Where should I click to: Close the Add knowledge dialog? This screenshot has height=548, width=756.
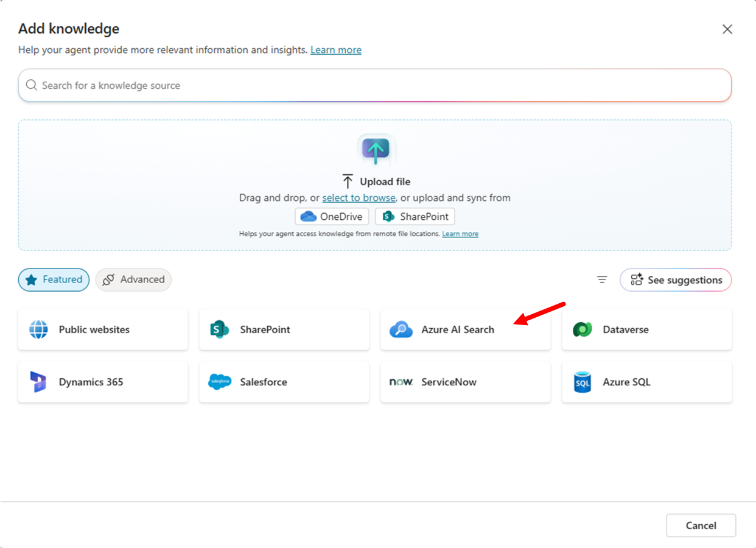[727, 29]
